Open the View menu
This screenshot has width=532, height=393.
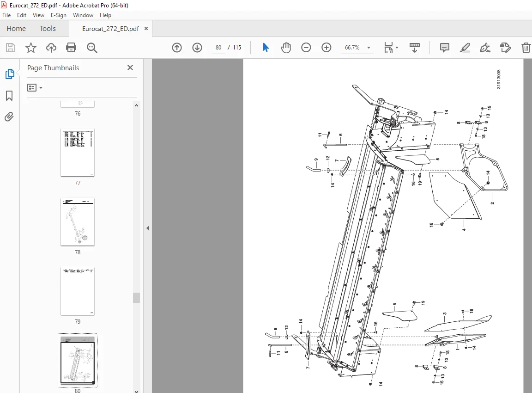pos(38,15)
